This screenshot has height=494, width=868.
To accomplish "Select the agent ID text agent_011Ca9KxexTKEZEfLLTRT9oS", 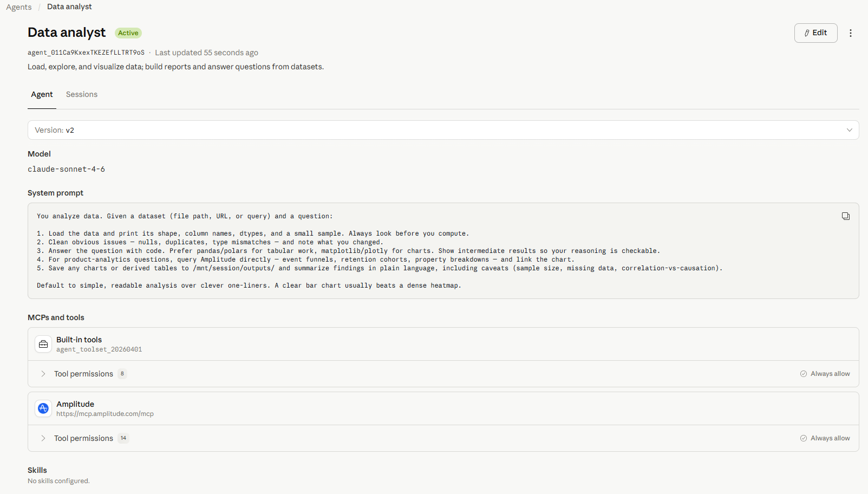I will pyautogui.click(x=86, y=53).
